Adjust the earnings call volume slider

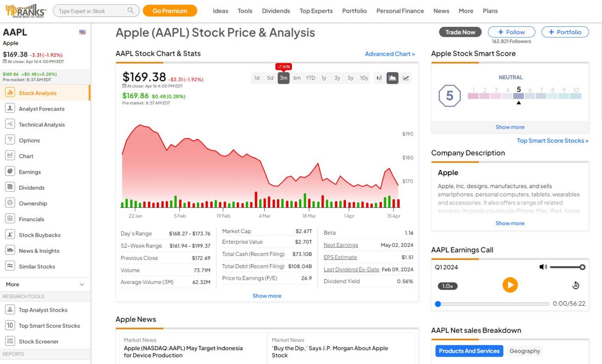567,267
